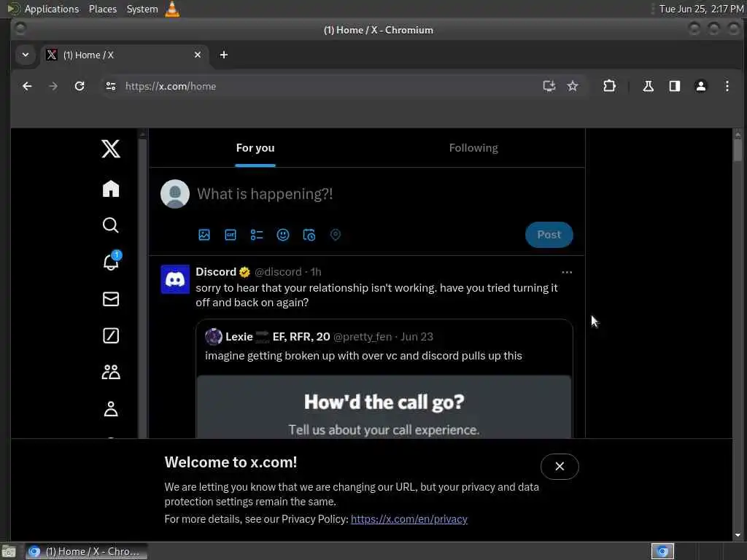Open Profile person icon in sidebar

[x=111, y=408]
